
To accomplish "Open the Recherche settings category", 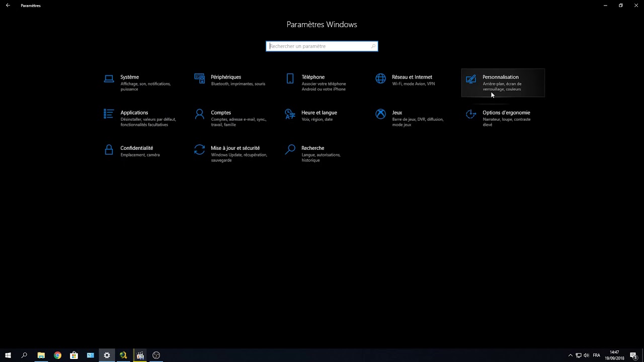I will click(323, 154).
